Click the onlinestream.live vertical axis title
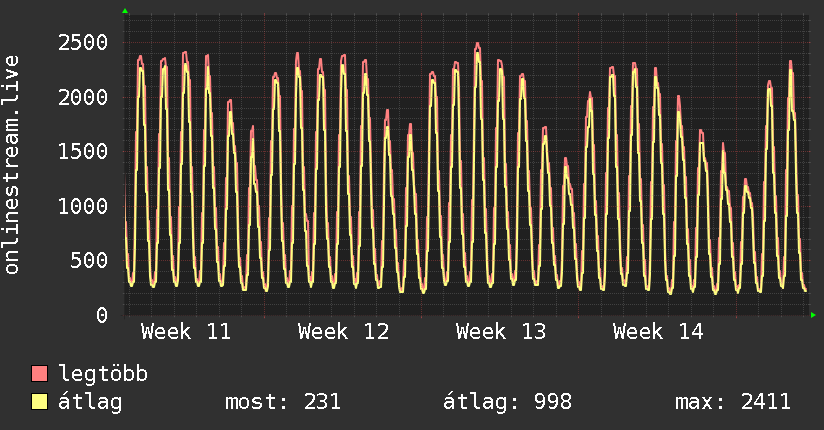824x430 pixels. tap(12, 165)
